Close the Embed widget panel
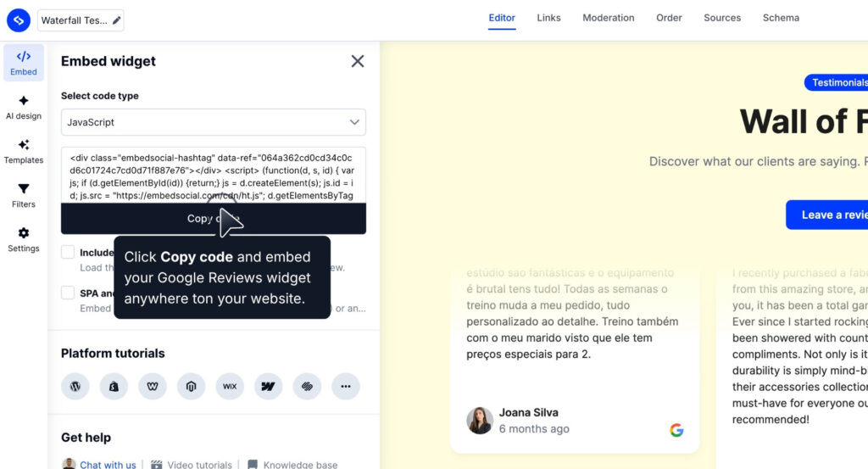 tap(358, 61)
